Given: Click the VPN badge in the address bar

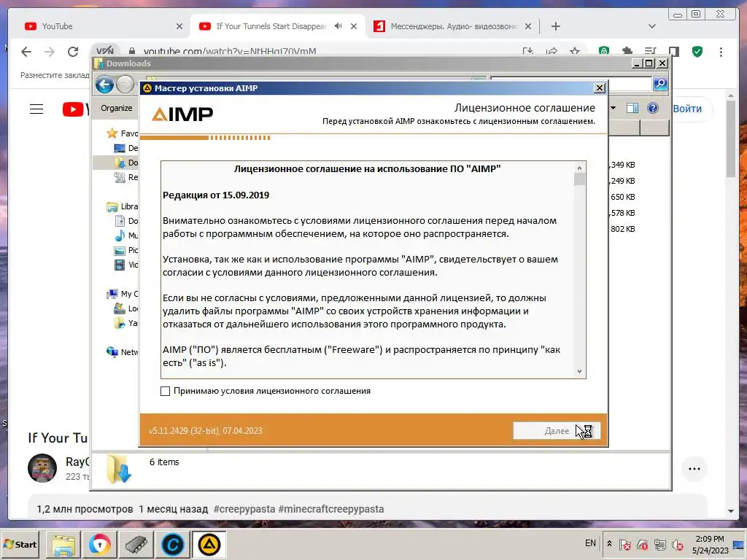Looking at the screenshot, I should point(105,50).
